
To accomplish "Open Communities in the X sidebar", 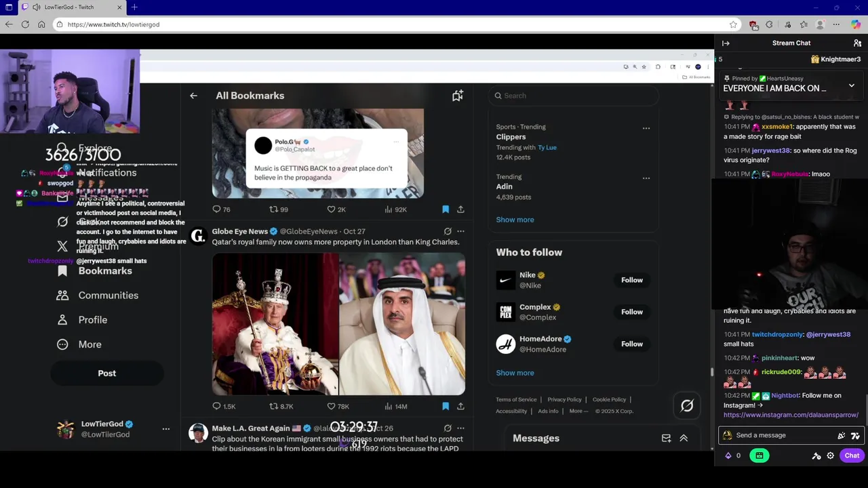I will pyautogui.click(x=98, y=296).
